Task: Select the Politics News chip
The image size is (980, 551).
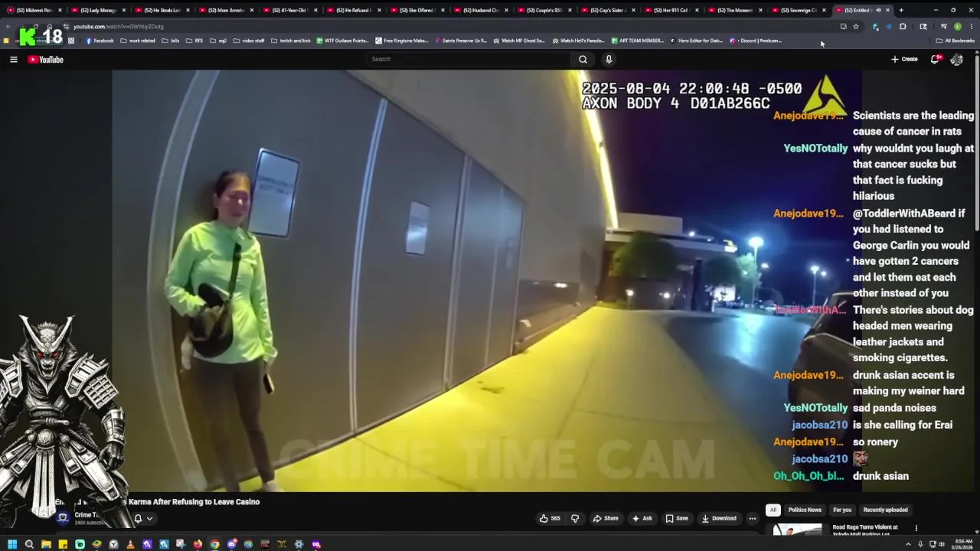Action: [x=805, y=510]
